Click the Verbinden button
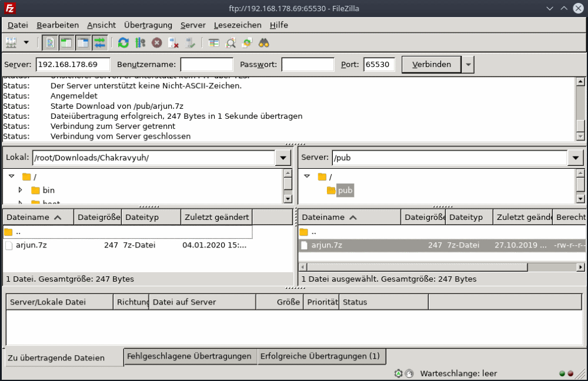The image size is (588, 381). (x=432, y=65)
